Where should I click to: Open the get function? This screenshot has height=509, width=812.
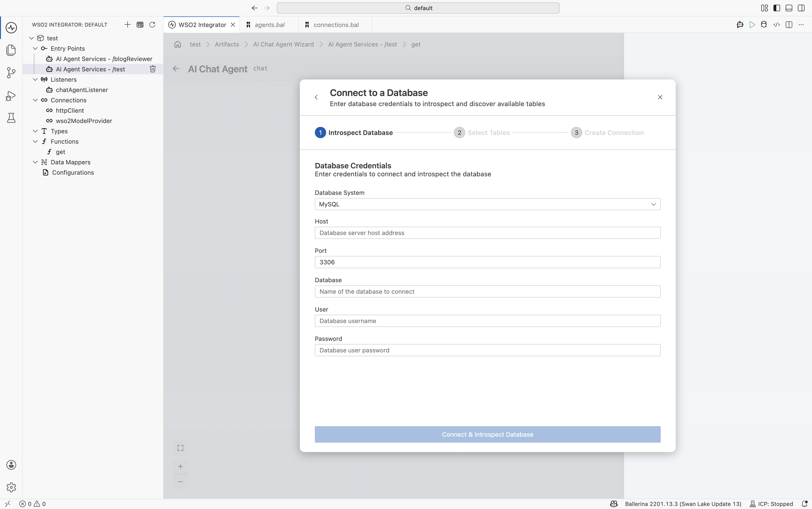point(60,152)
